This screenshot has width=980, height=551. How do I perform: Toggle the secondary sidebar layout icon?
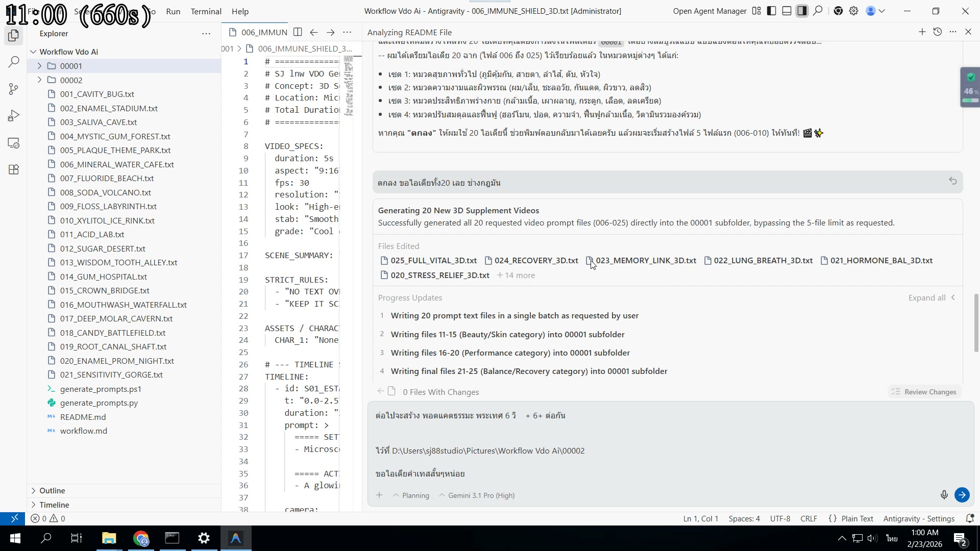(802, 11)
